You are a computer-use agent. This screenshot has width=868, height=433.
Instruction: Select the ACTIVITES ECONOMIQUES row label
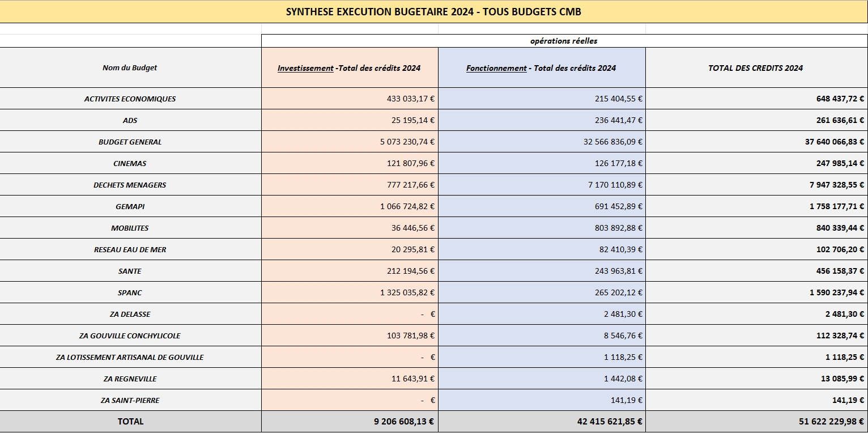[130, 99]
